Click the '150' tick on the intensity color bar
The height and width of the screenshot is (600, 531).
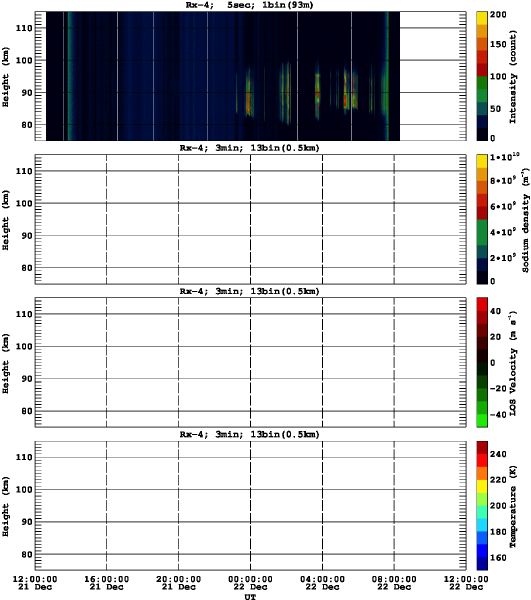point(498,44)
